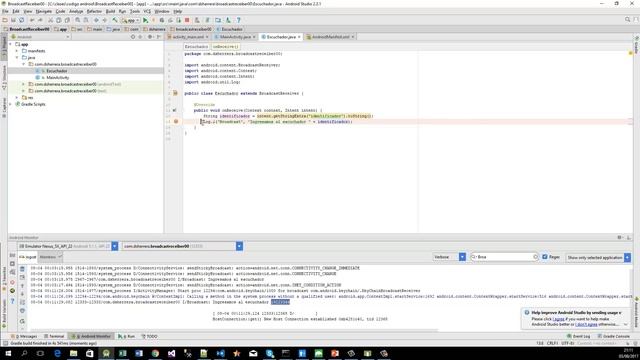Image resolution: width=640 pixels, height=360 pixels.
Task: Switch to the AndroidManifest.xml editor tab
Action: 330,37
